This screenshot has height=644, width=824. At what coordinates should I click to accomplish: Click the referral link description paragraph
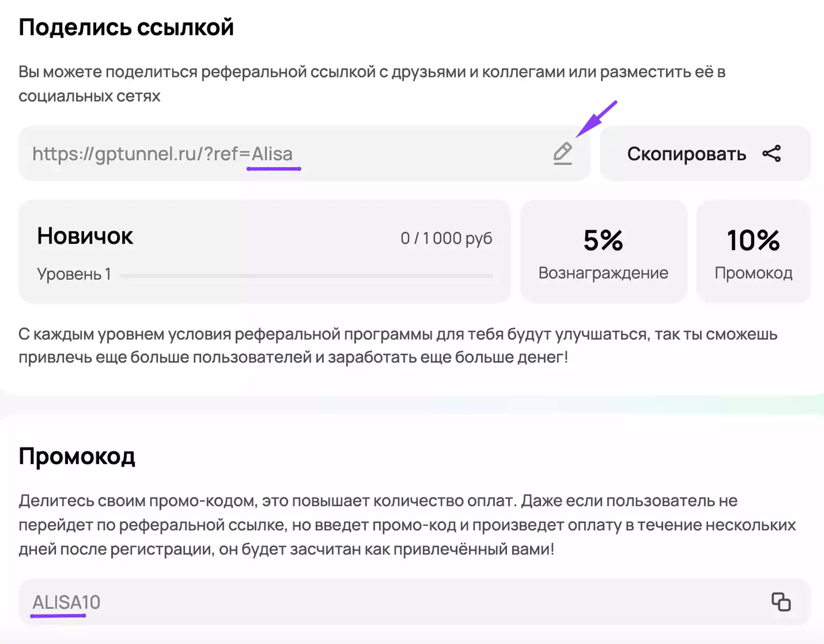click(372, 84)
